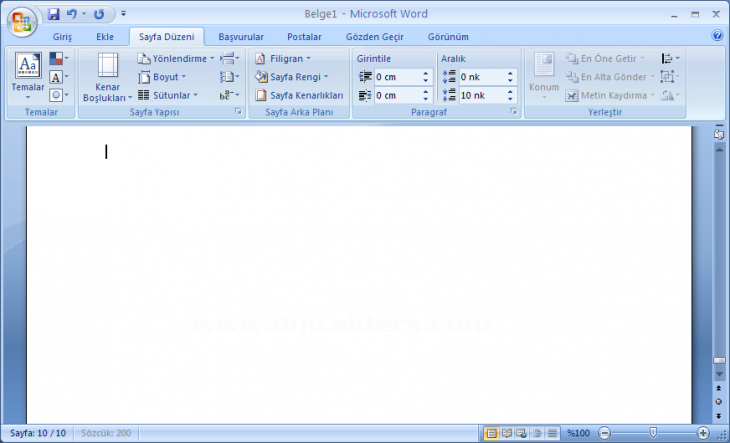730x443 pixels.
Task: Open Select Browse Object button
Action: click(x=719, y=402)
